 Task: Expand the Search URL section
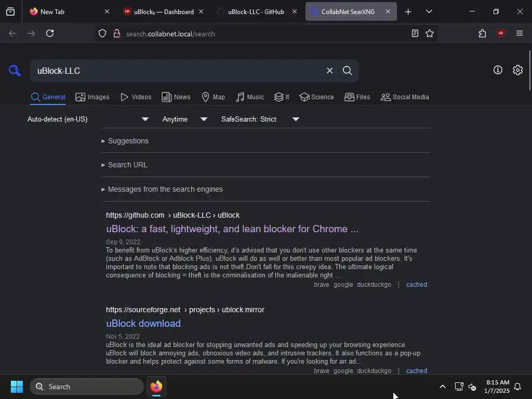124,165
